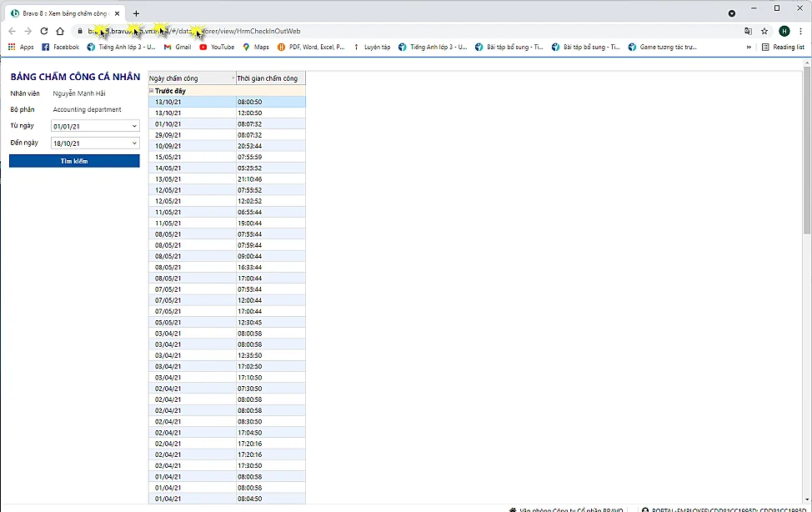This screenshot has height=512, width=812.
Task: Open the Chrome profile avatar
Action: click(784, 31)
